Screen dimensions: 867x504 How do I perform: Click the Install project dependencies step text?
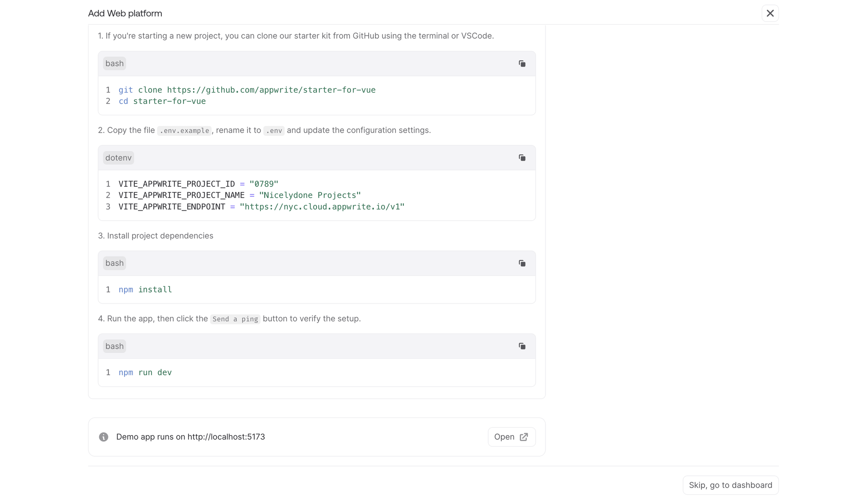156,236
